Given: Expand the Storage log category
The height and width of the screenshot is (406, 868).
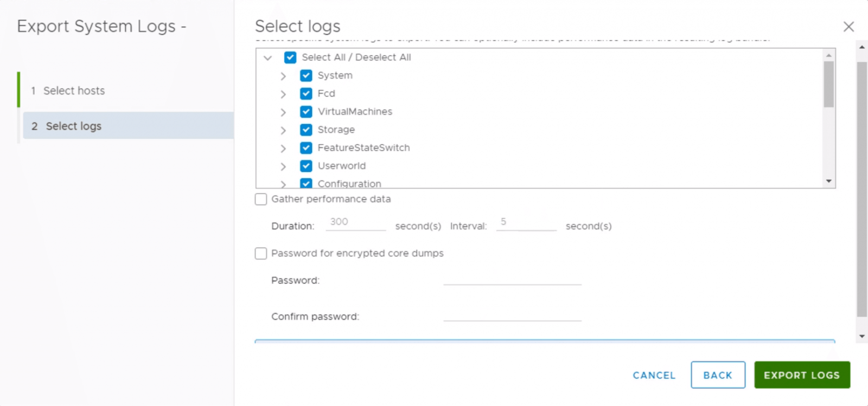Looking at the screenshot, I should click(283, 130).
